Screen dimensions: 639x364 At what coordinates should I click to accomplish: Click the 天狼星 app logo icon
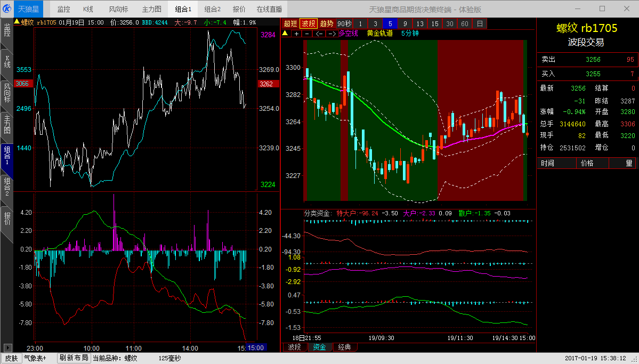7,9
